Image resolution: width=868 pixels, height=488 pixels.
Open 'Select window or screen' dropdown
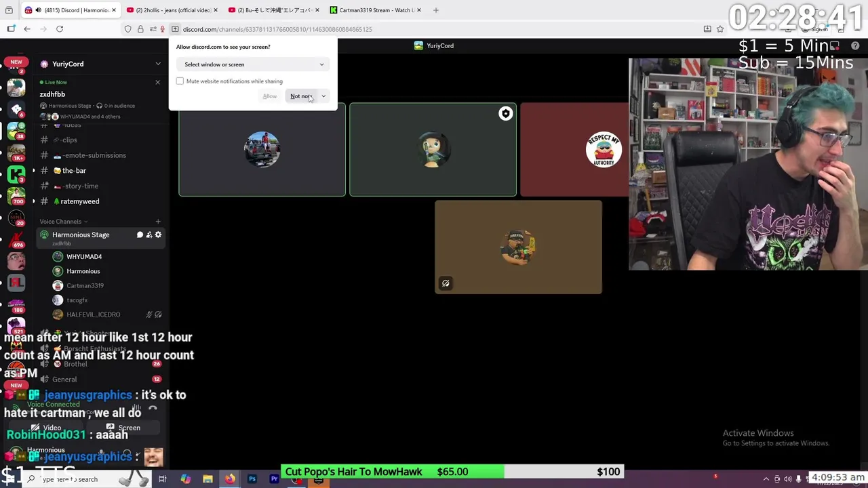click(253, 64)
